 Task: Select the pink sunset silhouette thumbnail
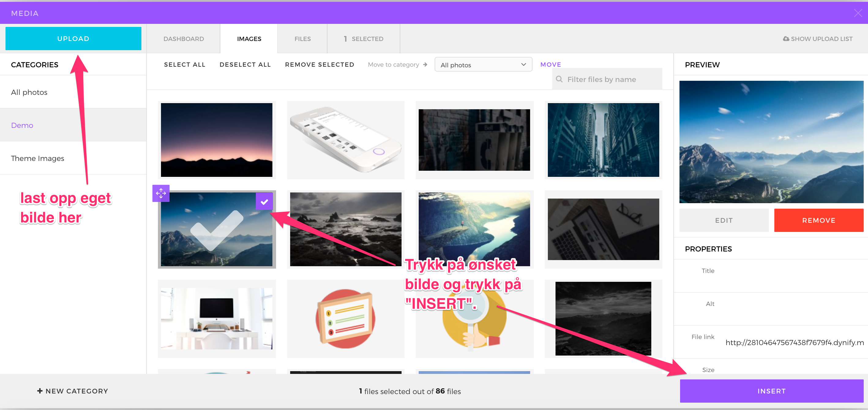pyautogui.click(x=217, y=140)
